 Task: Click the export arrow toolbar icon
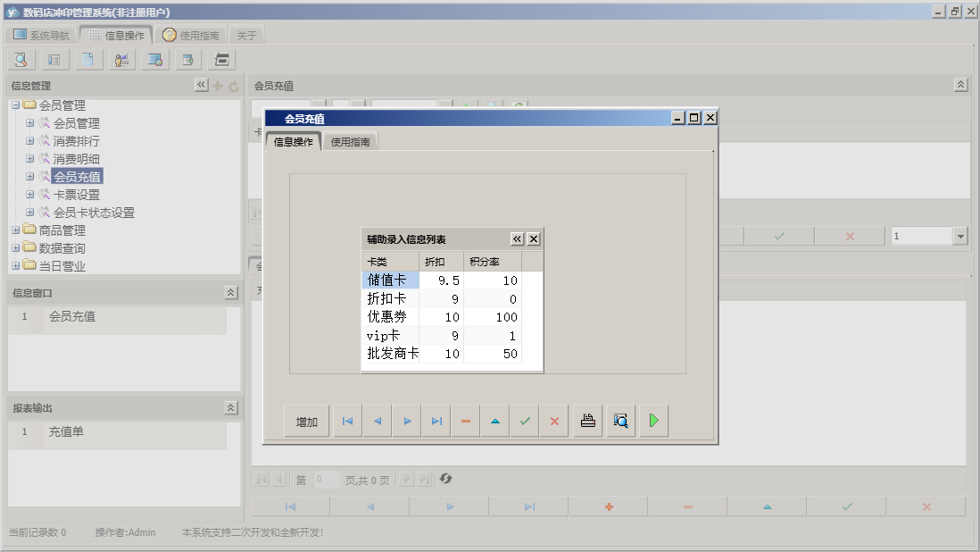[188, 60]
